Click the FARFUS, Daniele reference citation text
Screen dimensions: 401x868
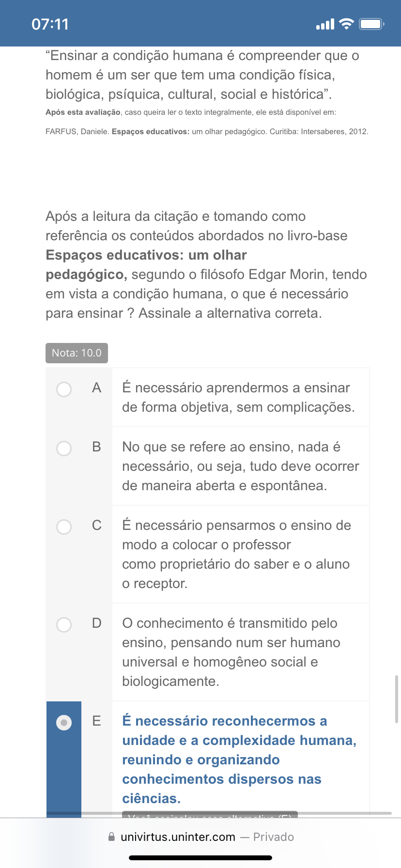tap(207, 131)
